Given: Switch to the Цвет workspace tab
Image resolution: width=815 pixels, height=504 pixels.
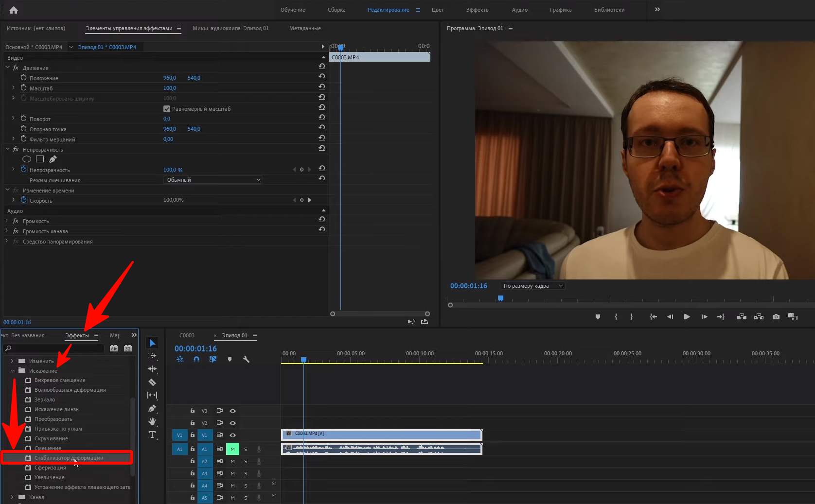Looking at the screenshot, I should (x=437, y=10).
